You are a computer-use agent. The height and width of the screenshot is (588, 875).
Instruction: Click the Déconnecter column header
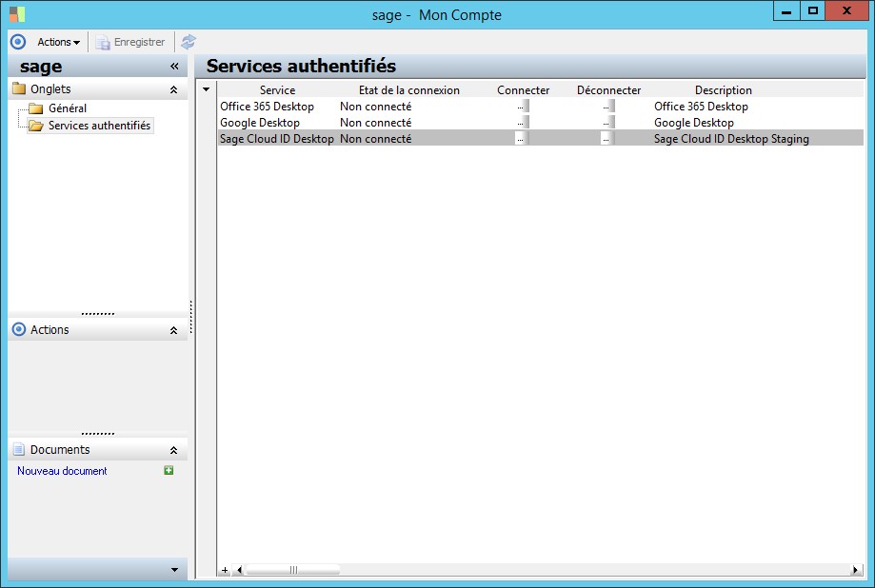coord(608,89)
